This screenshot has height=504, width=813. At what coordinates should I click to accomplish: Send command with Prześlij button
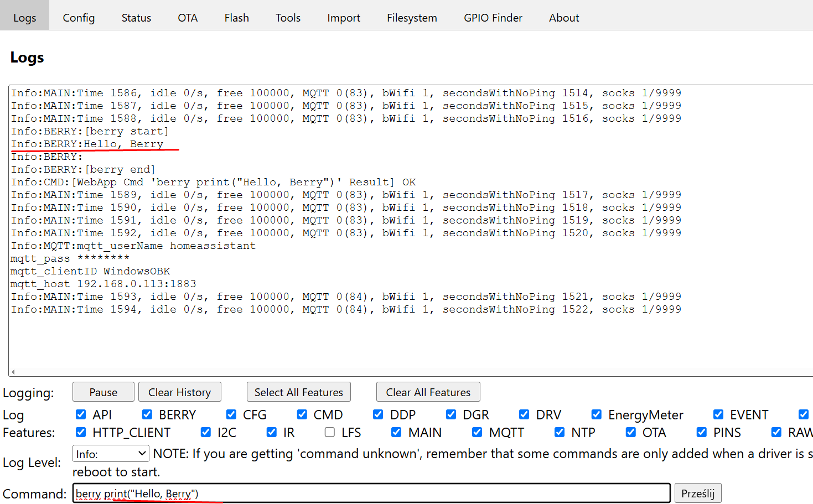pos(698,493)
